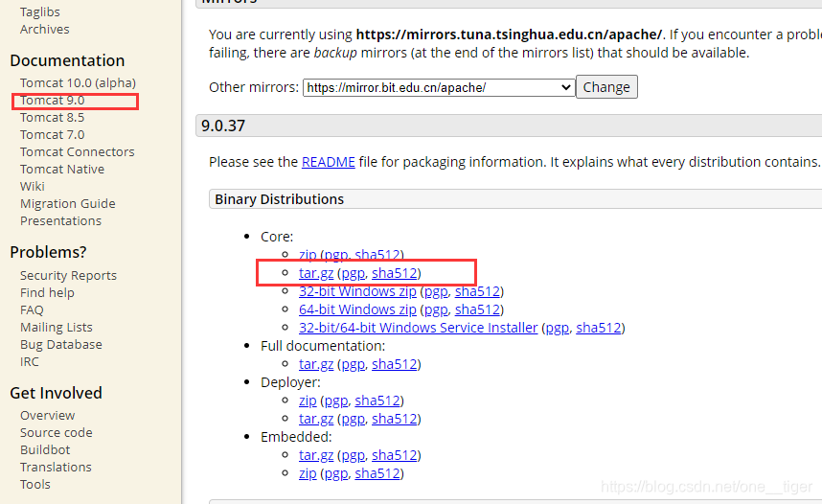The height and width of the screenshot is (504, 822).
Task: Open sha512 for 64-bit Windows zip
Action: click(477, 309)
